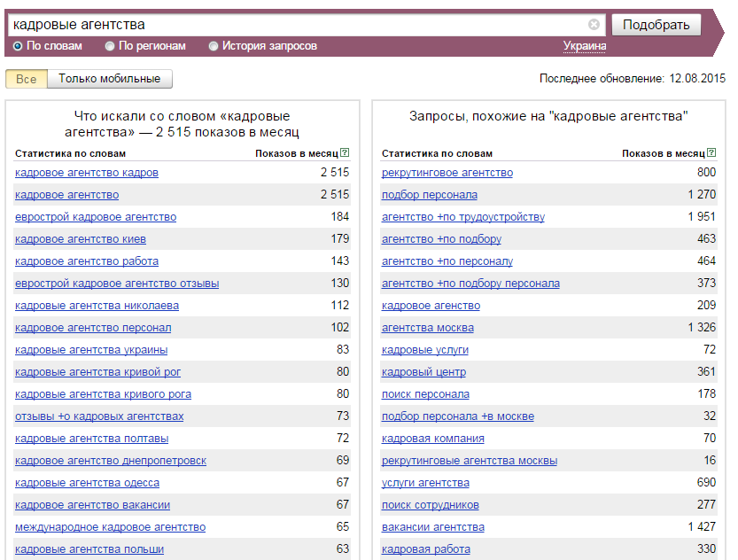Open link 'международное кадровое агентство'
Image resolution: width=738 pixels, height=560 pixels.
click(110, 526)
